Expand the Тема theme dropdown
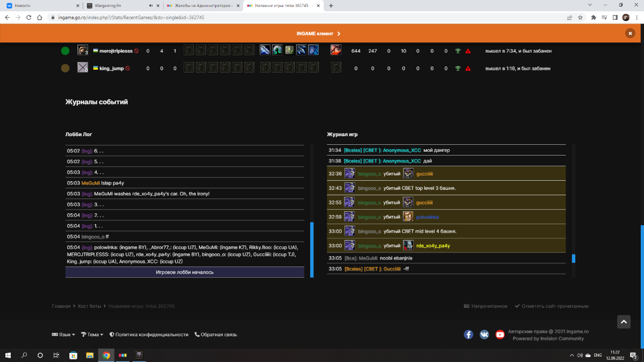This screenshot has width=644, height=362. pyautogui.click(x=92, y=335)
